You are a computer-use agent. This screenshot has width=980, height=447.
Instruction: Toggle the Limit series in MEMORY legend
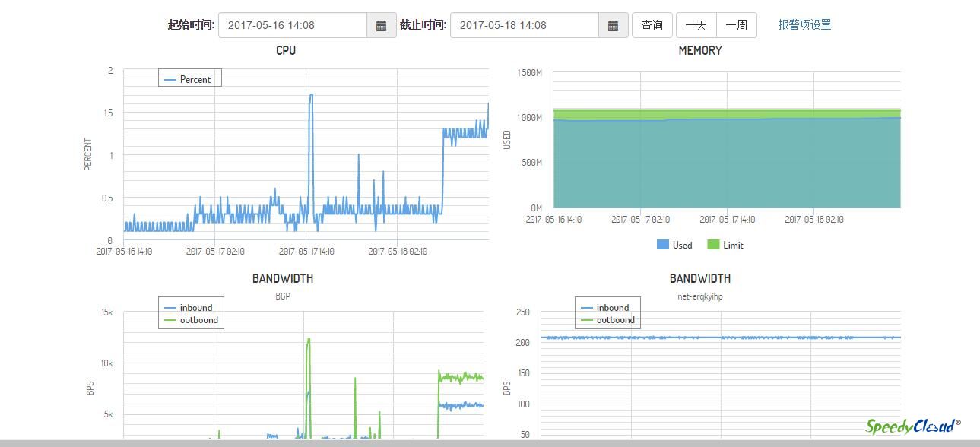(x=725, y=245)
